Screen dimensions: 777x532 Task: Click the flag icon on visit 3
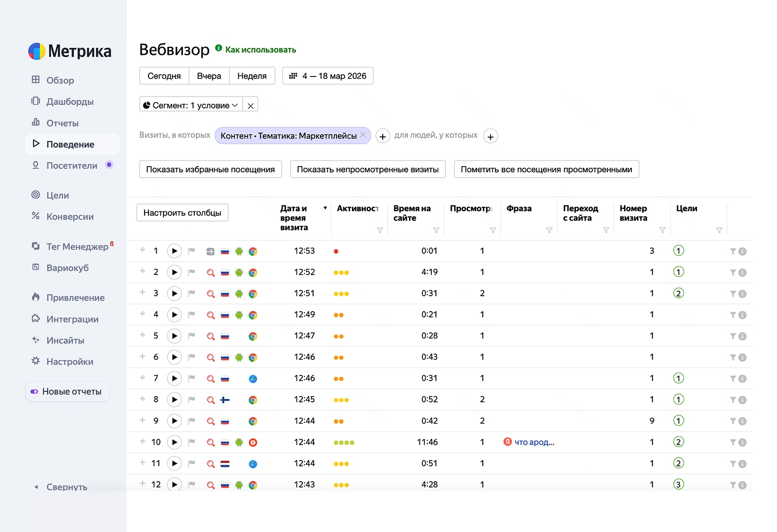point(192,293)
